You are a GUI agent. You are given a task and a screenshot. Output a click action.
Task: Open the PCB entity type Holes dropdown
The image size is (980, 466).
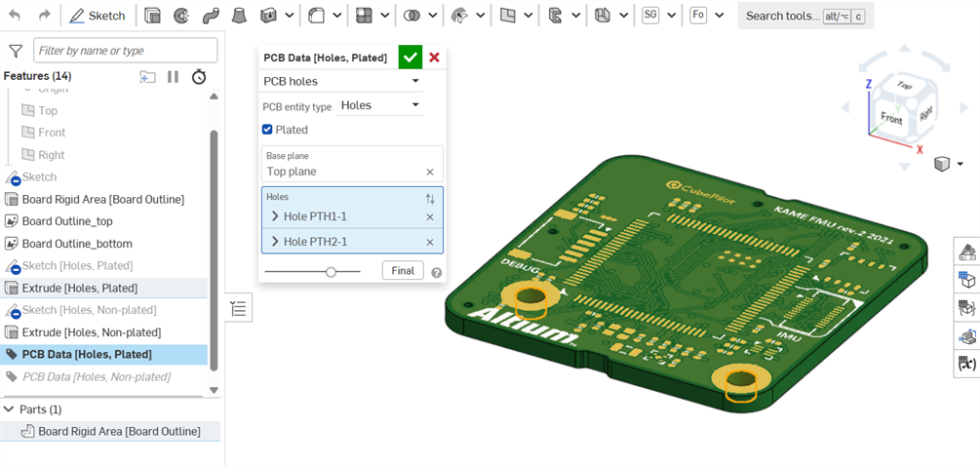click(380, 105)
